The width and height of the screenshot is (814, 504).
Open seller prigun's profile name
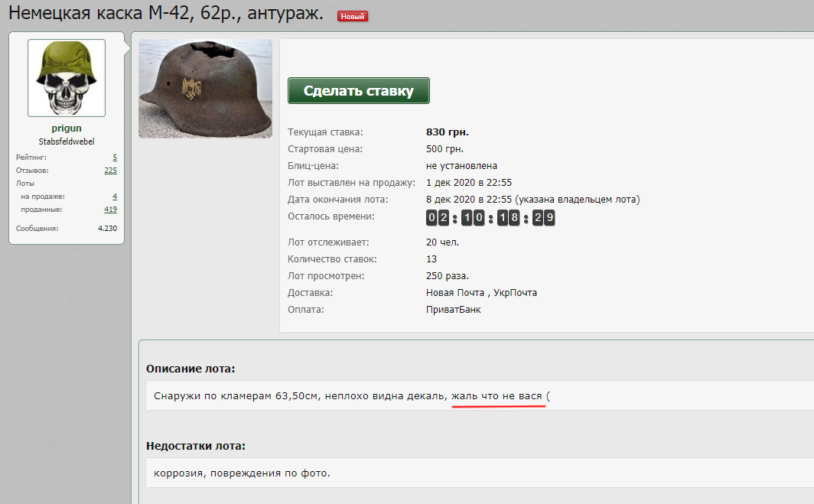(x=67, y=128)
